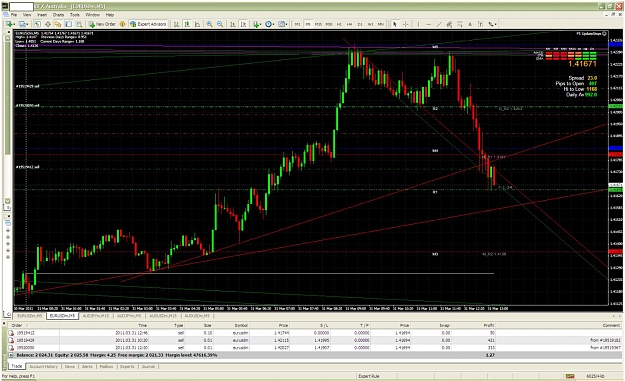
Task: Open the Help menu
Action: click(x=110, y=15)
